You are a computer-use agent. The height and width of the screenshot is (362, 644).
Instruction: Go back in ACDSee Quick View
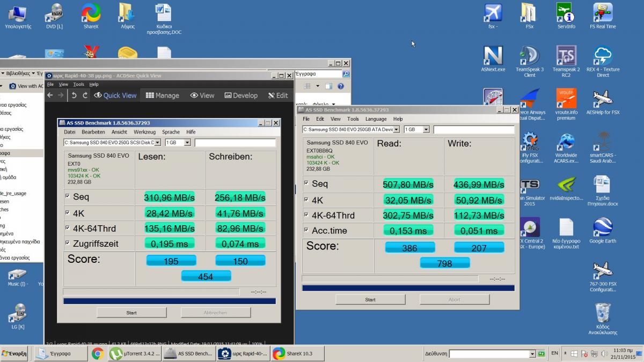tap(50, 95)
